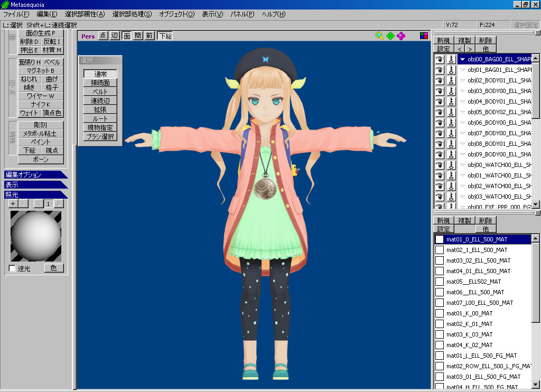Select the マグネット B magnet tool
This screenshot has height=392, width=541.
[41, 70]
